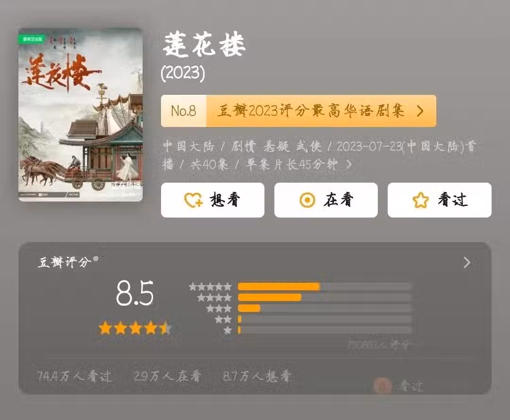Screen dimensions: 510x420
Task: Open the 莲花楼 poster thumbnail
Action: [x=80, y=114]
